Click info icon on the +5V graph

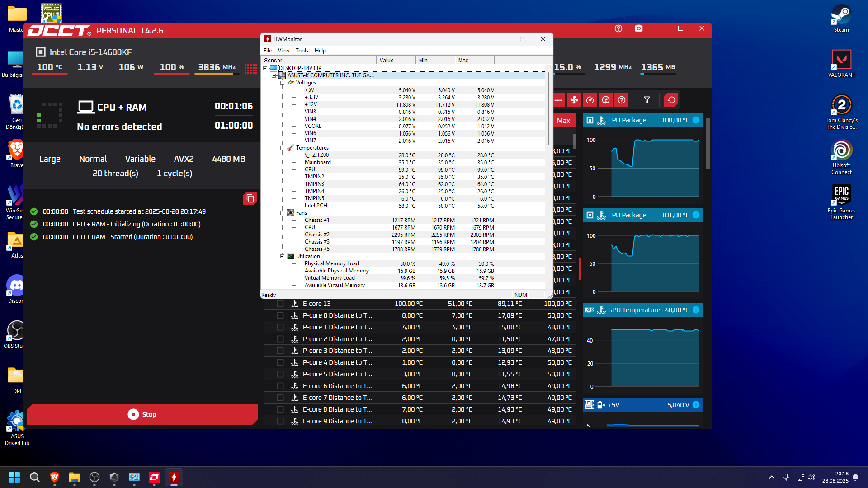696,405
